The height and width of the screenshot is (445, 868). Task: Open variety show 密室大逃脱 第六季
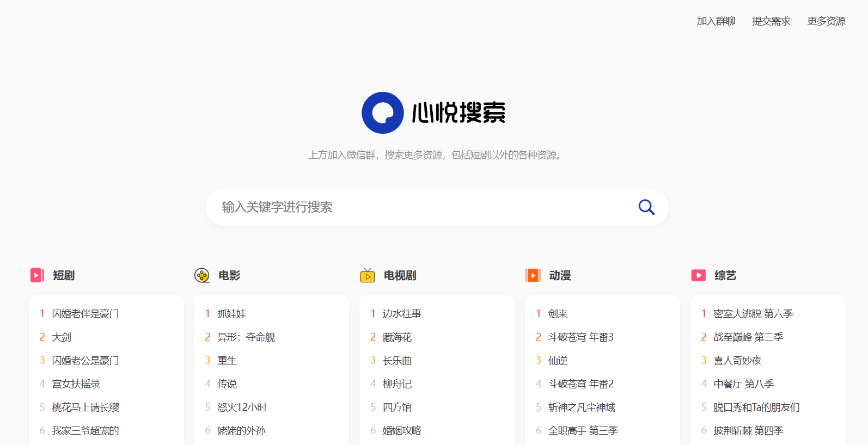click(753, 314)
